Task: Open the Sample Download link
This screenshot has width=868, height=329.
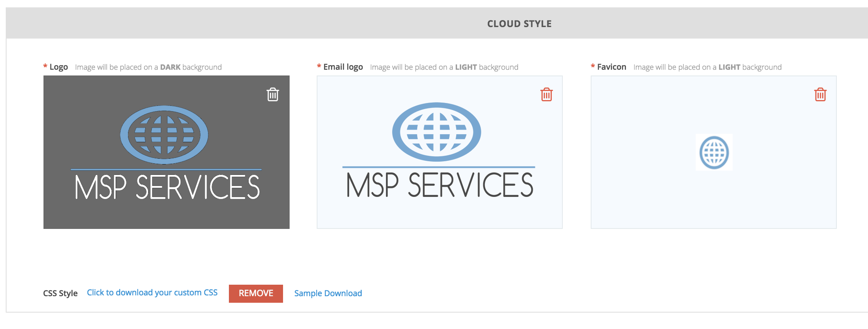Action: (x=328, y=293)
